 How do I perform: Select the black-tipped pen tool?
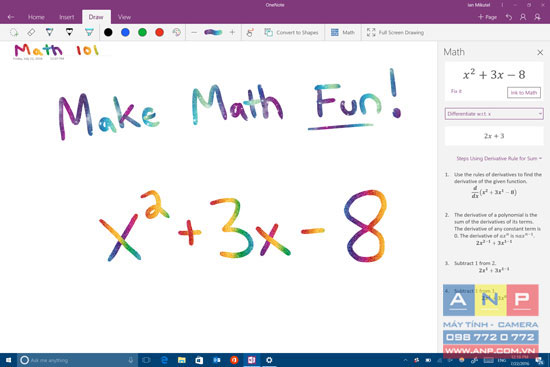pos(69,32)
